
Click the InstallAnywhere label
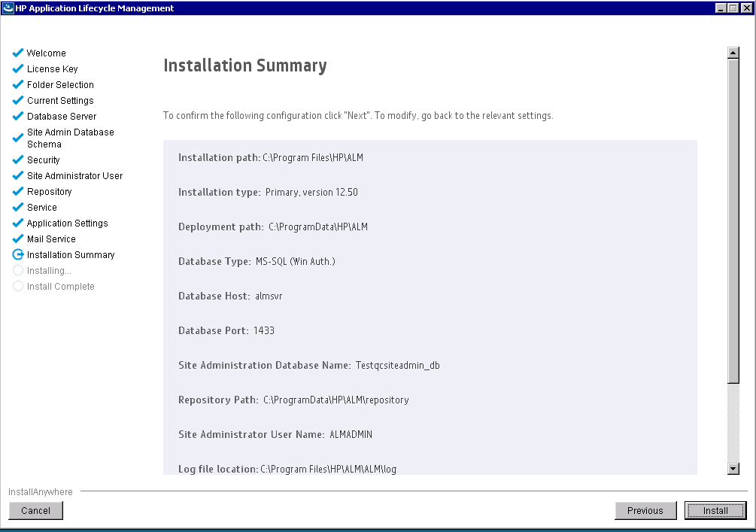[x=41, y=492]
